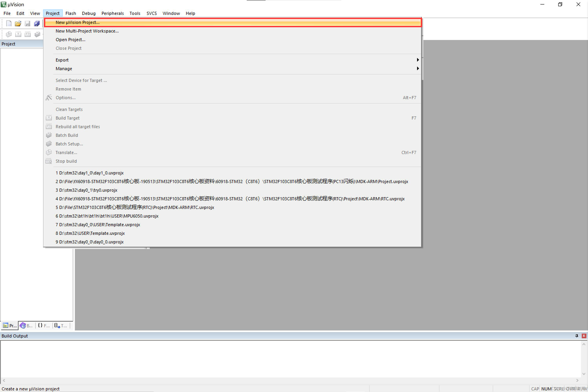588x392 pixels.
Task: Click the Translate icon in build toolbar
Action: pyautogui.click(x=9, y=34)
